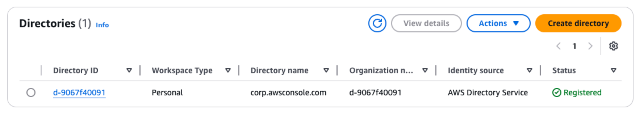The image size is (644, 122).
Task: Click the corp.awsconsole.com directory name cell
Action: pyautogui.click(x=288, y=92)
